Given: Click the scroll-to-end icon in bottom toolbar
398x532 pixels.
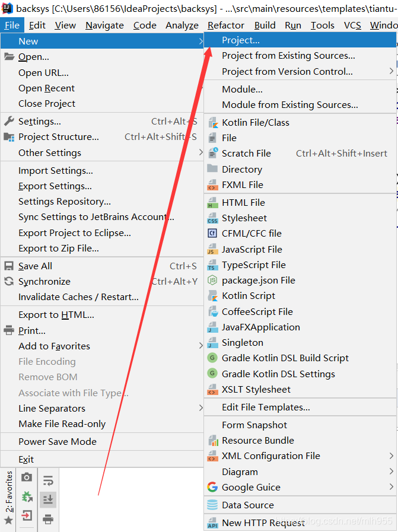Looking at the screenshot, I should 48,499.
